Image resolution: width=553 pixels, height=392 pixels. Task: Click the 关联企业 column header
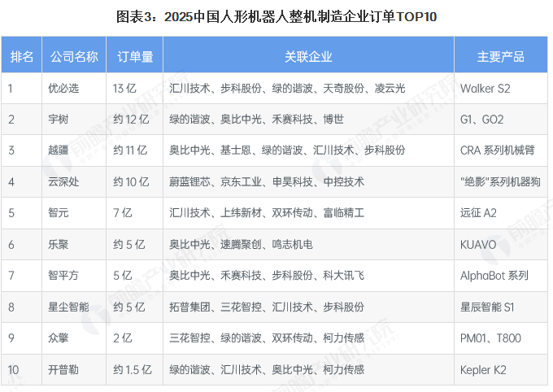(308, 56)
